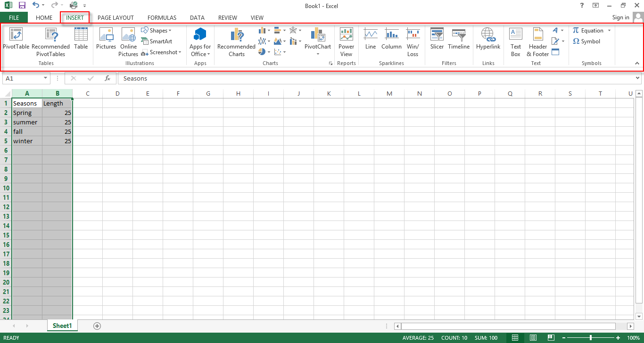
Task: Click the Insert Function fx button
Action: click(107, 78)
